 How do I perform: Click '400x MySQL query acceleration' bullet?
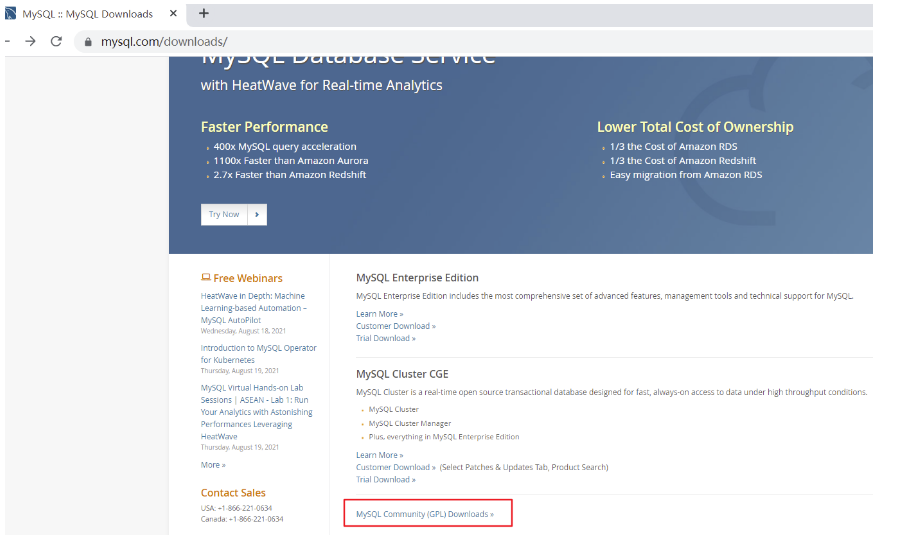click(285, 147)
